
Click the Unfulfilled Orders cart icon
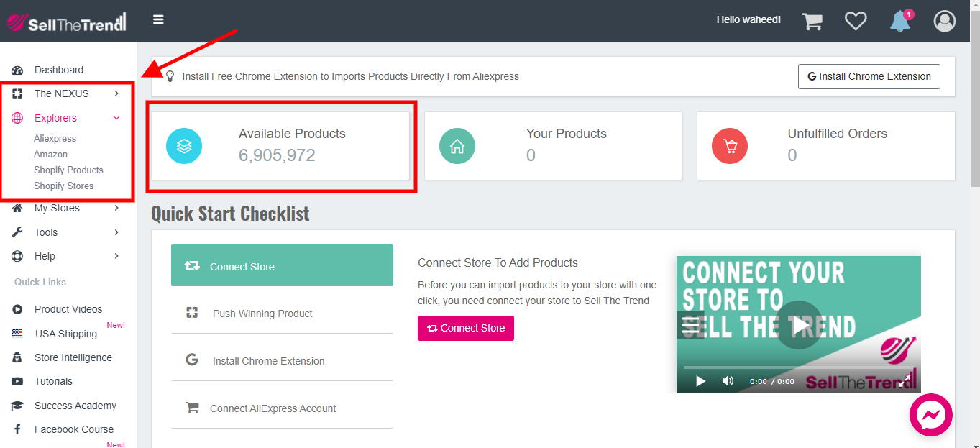[x=730, y=146]
